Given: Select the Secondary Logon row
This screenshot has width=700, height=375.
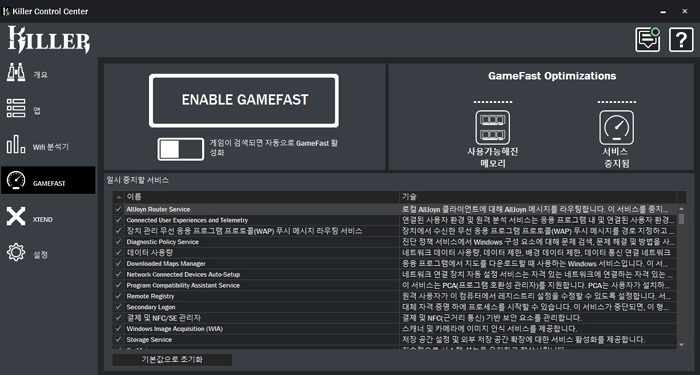Looking at the screenshot, I should [x=395, y=307].
